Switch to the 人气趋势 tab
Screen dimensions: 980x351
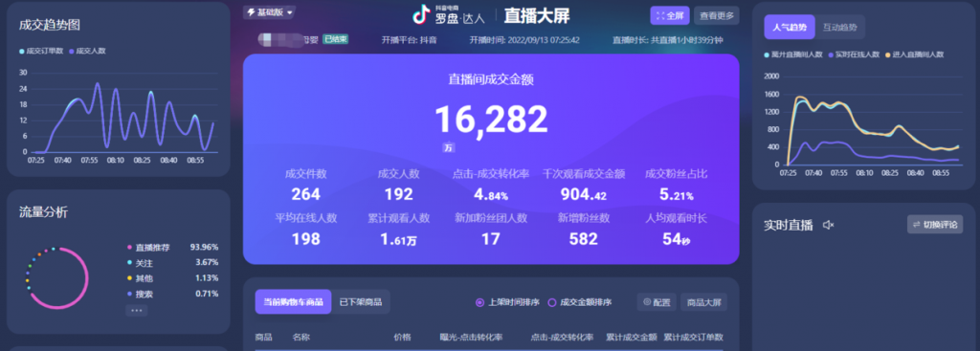[790, 28]
